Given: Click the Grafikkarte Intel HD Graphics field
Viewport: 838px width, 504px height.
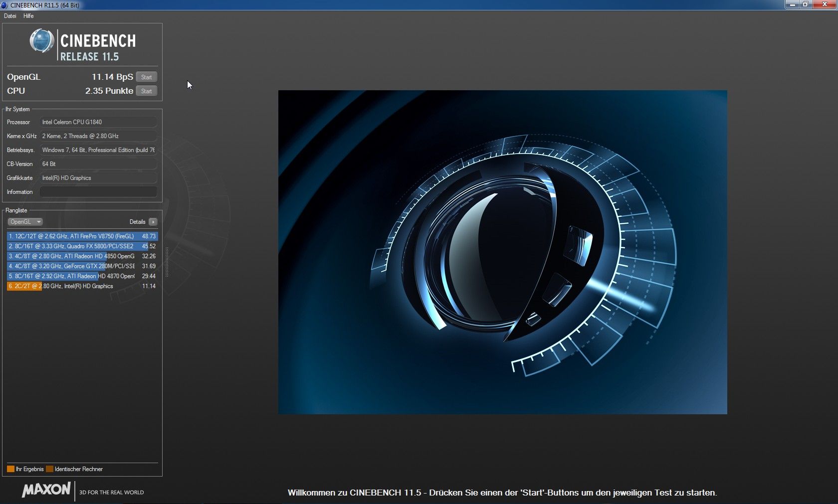Looking at the screenshot, I should click(98, 178).
